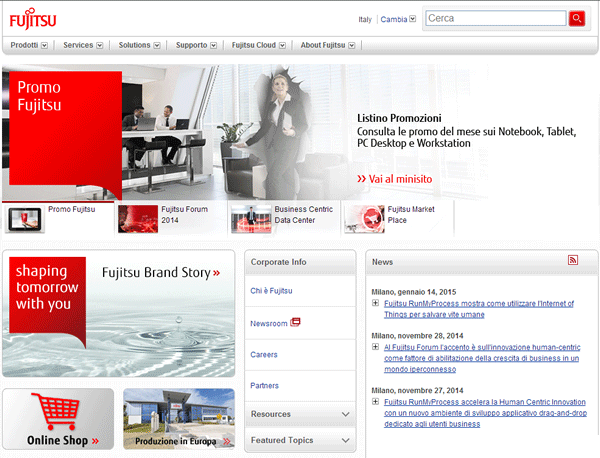
Task: Click the red search magnifier button
Action: tap(577, 18)
